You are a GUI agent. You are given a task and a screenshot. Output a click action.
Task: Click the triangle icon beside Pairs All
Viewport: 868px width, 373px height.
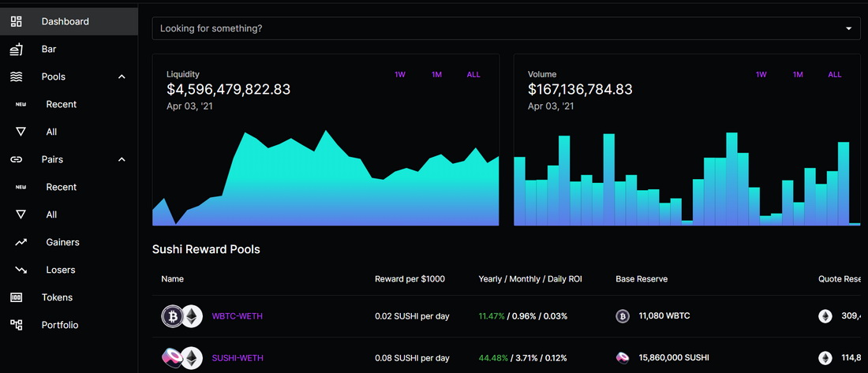(21, 214)
